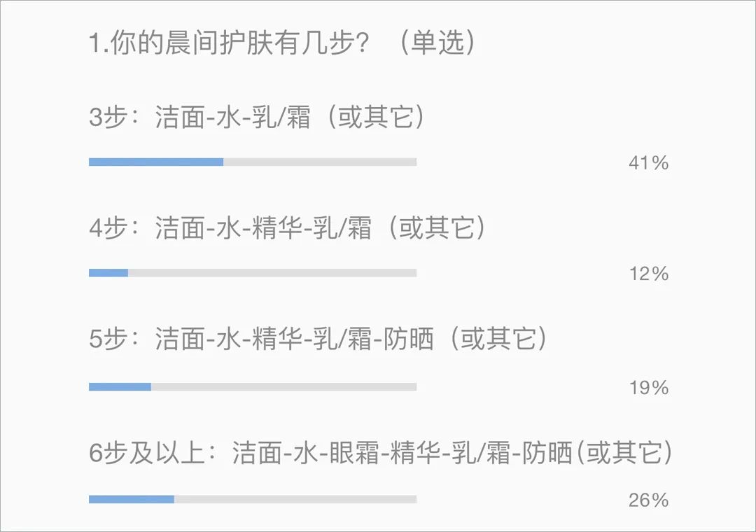
Task: Select the 3步 洁面-水-乳/霜 option
Action: 256,117
